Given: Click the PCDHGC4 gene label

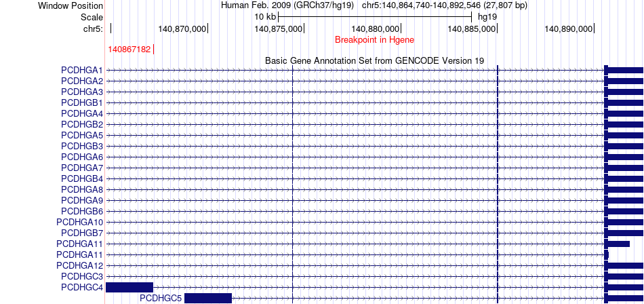Looking at the screenshot, I should pos(82,287).
